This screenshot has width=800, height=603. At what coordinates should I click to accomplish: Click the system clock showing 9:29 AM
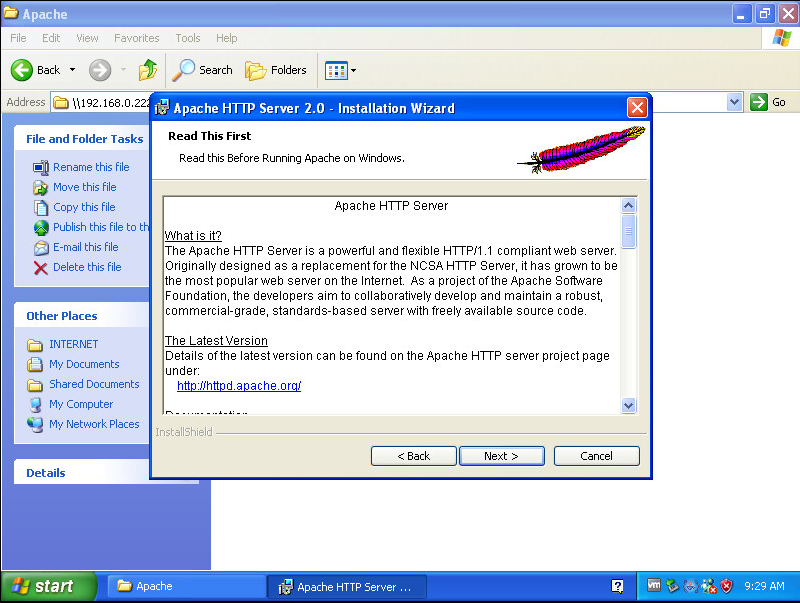764,586
